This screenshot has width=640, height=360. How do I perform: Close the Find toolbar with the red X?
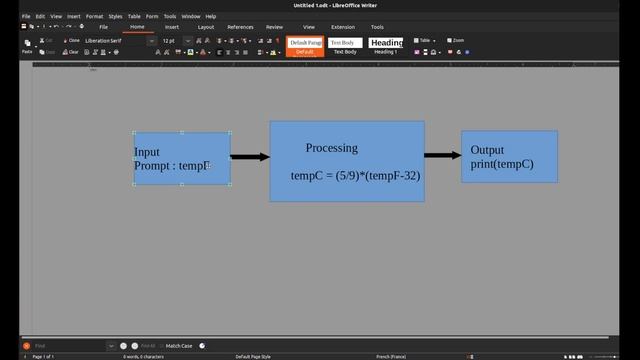(x=27, y=346)
